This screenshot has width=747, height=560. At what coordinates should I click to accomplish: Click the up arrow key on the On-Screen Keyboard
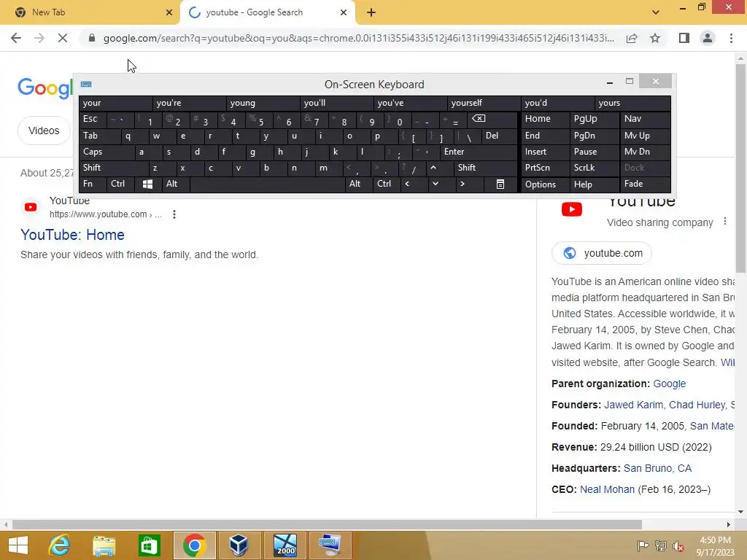click(433, 168)
